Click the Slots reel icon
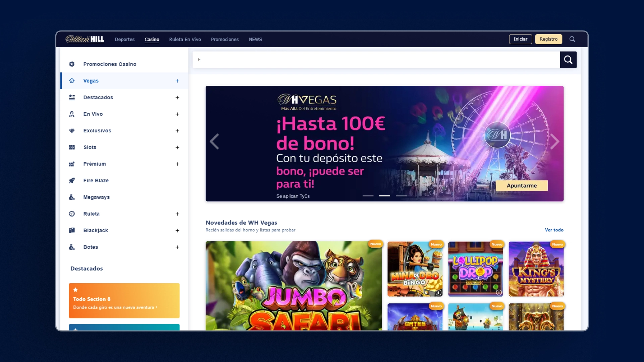The image size is (644, 362). click(72, 147)
